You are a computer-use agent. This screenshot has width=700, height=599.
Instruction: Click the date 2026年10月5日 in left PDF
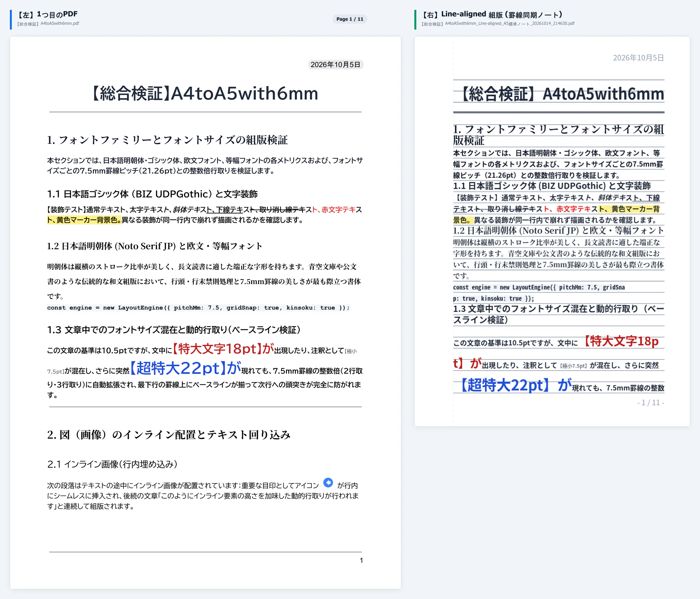pos(336,64)
